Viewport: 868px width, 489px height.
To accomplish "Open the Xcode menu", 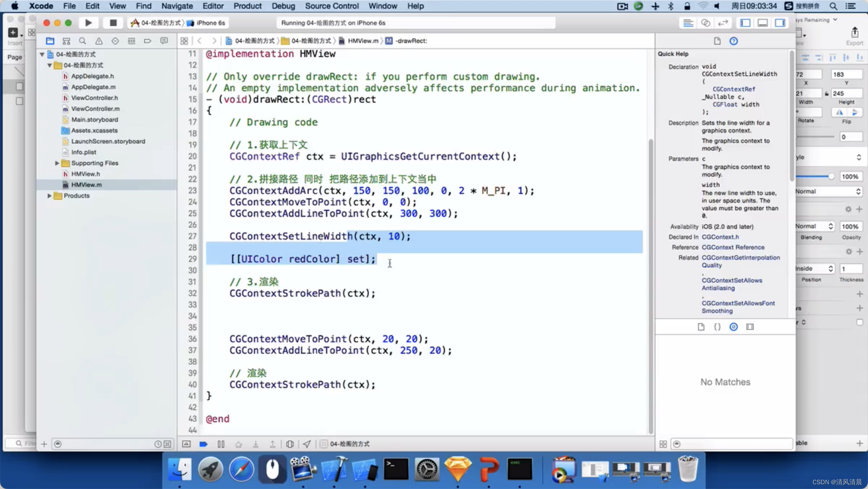I will 41,6.
